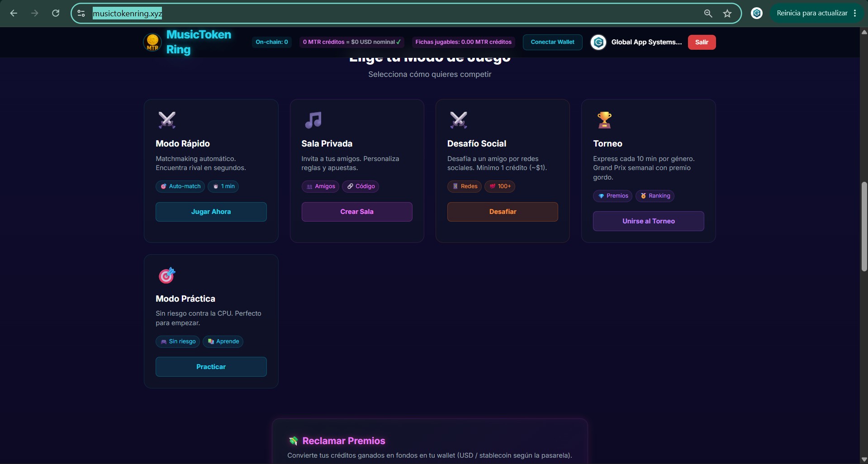This screenshot has height=464, width=868.
Task: Click Unirse al Torneo button
Action: coord(649,221)
